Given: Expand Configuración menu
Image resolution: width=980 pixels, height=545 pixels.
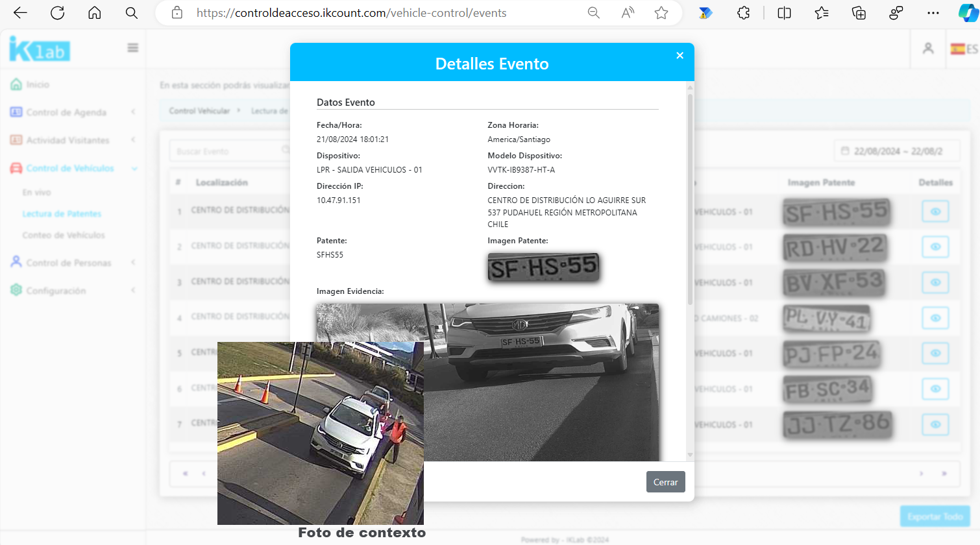Looking at the screenshot, I should [73, 291].
